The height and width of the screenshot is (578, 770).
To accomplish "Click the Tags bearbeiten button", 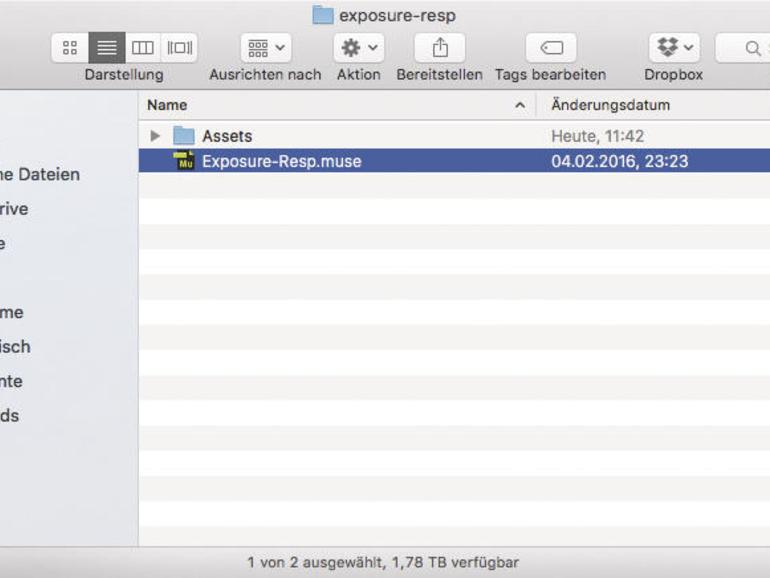I will tap(551, 48).
